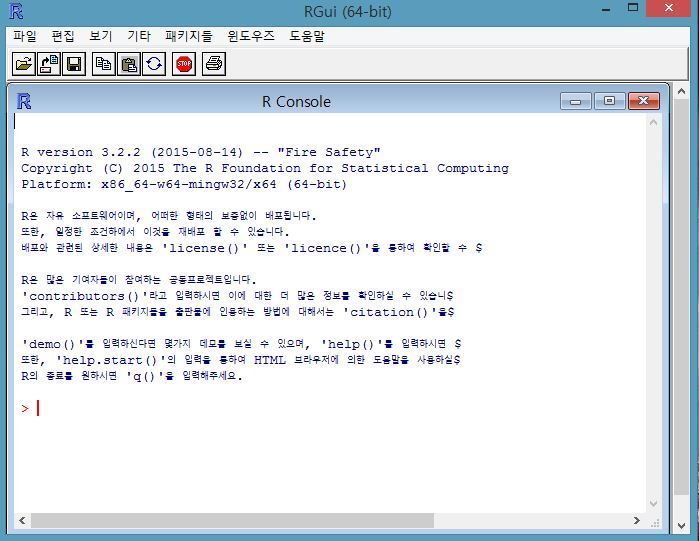This screenshot has width=699, height=541.
Task: Stop current computation with STOP icon
Action: [x=184, y=64]
